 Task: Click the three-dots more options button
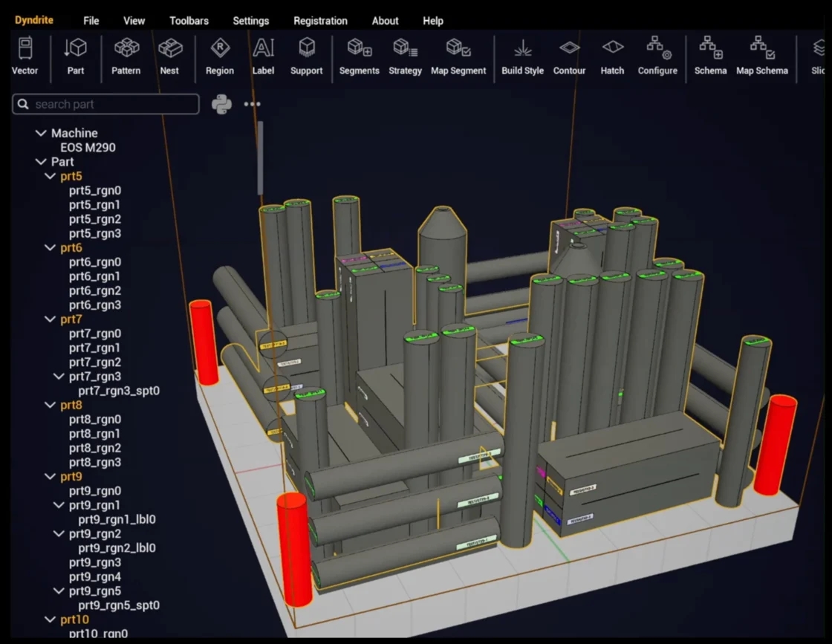tap(253, 104)
